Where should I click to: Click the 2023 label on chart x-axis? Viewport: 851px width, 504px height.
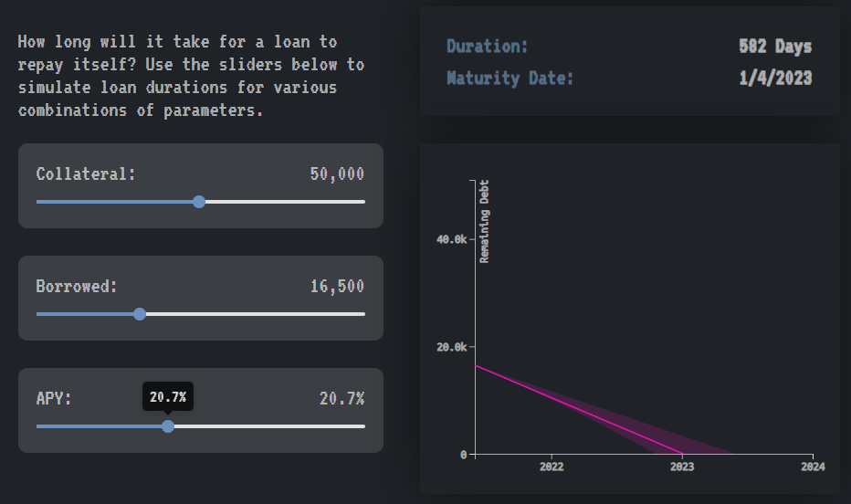coord(682,467)
